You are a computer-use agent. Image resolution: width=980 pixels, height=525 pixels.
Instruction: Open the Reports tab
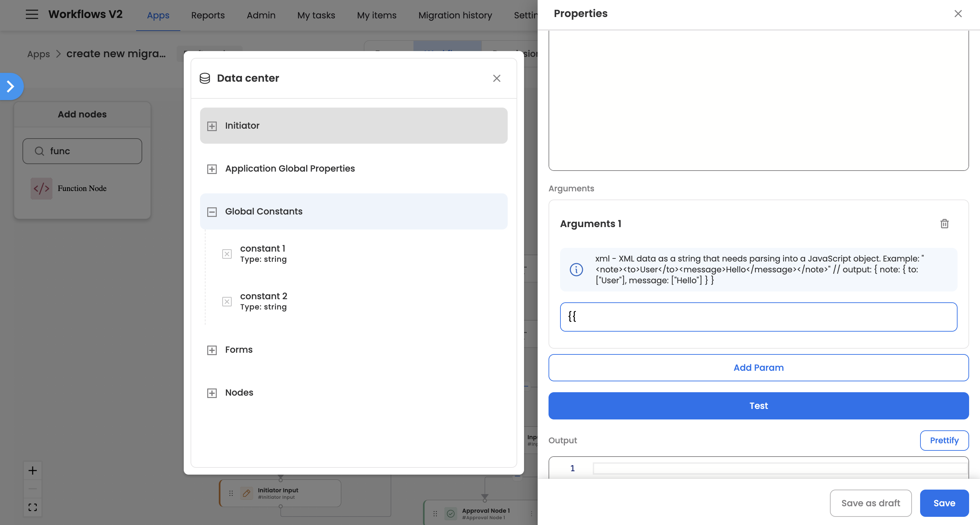tap(208, 15)
